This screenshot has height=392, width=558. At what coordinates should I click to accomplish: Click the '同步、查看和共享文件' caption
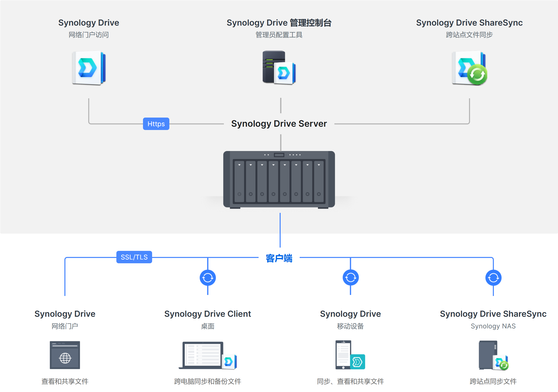click(x=350, y=381)
